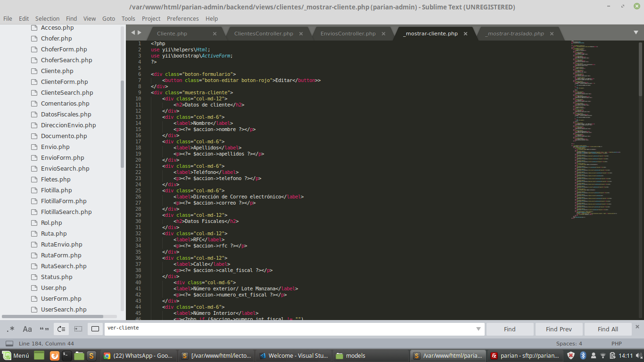
Task: Open the tab list dropdown arrow
Action: 636,33
